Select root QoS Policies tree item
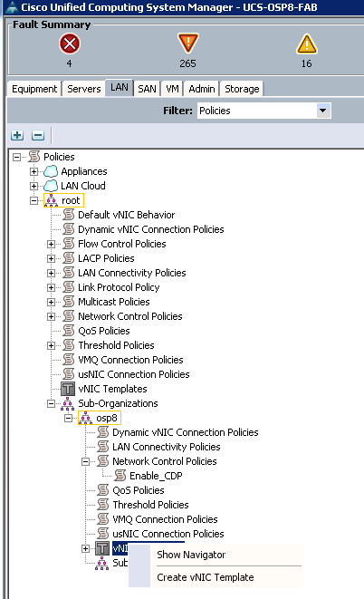The height and width of the screenshot is (599, 364). (x=104, y=331)
